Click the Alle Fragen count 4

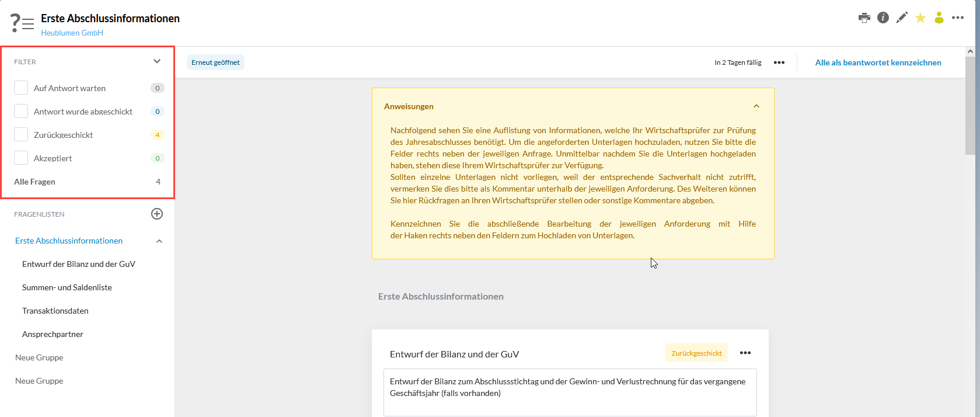pos(158,182)
